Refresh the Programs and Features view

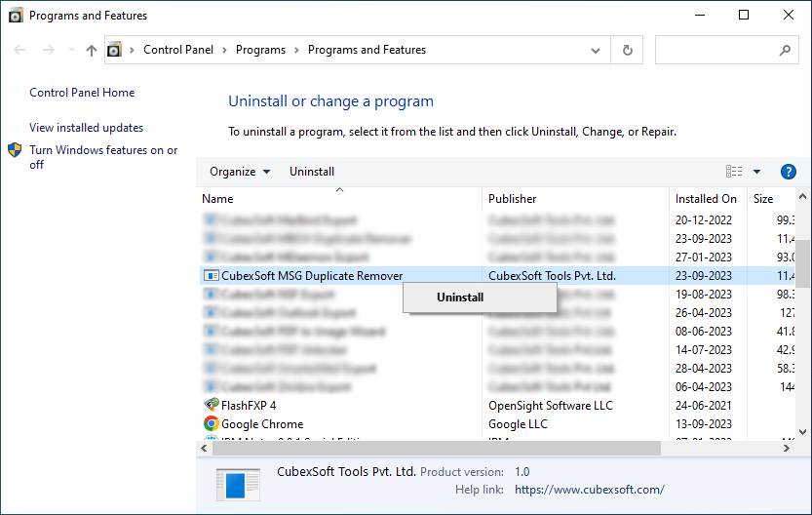coord(627,50)
